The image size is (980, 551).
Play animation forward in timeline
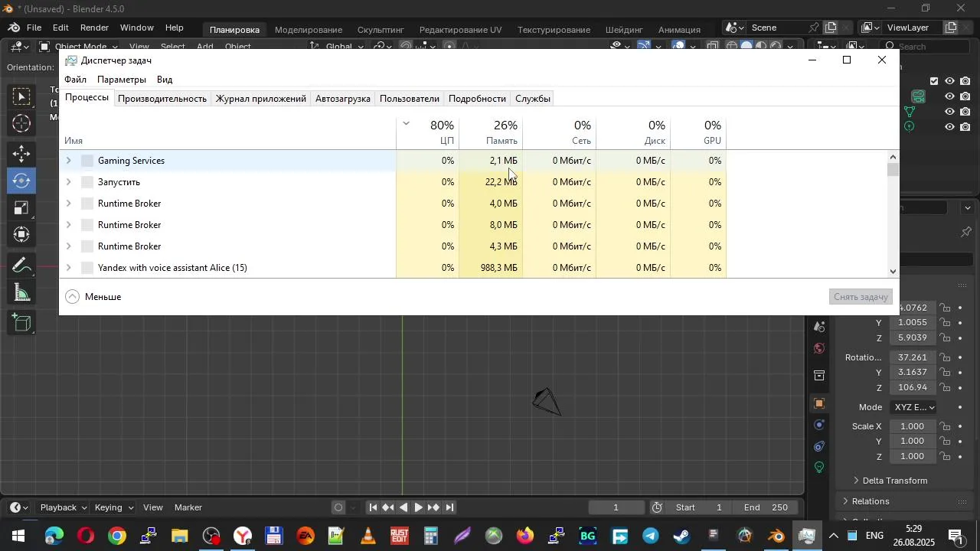tap(418, 507)
